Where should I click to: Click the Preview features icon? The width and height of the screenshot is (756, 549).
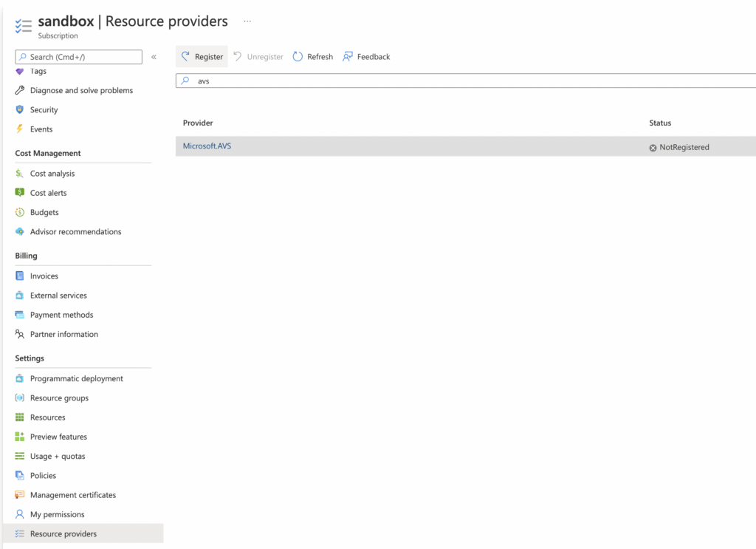click(20, 437)
